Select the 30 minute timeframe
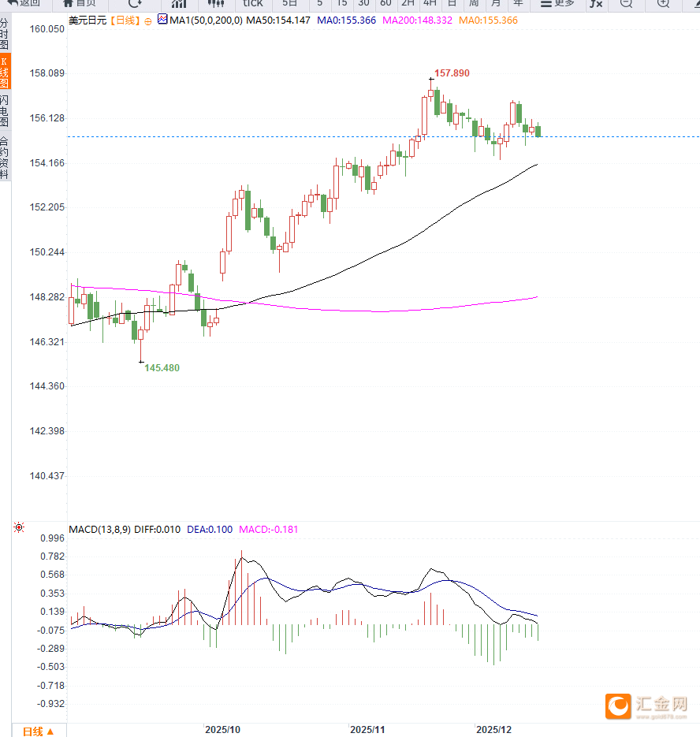This screenshot has width=700, height=737. click(363, 4)
